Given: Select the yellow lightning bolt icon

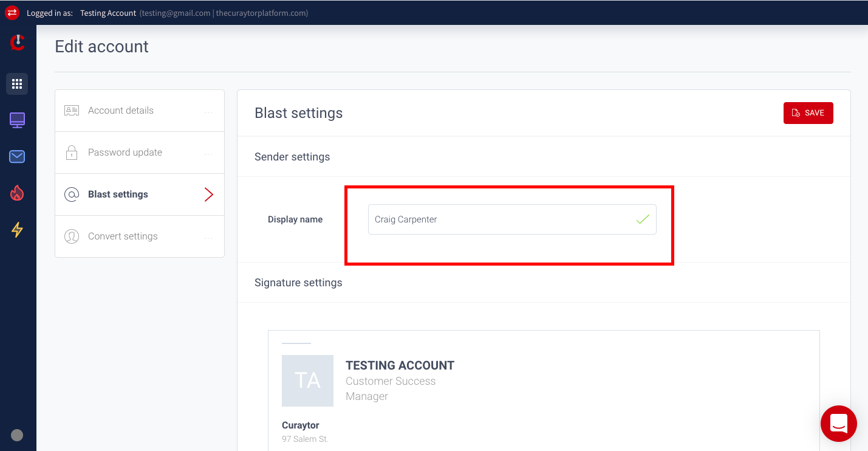Looking at the screenshot, I should click(17, 230).
